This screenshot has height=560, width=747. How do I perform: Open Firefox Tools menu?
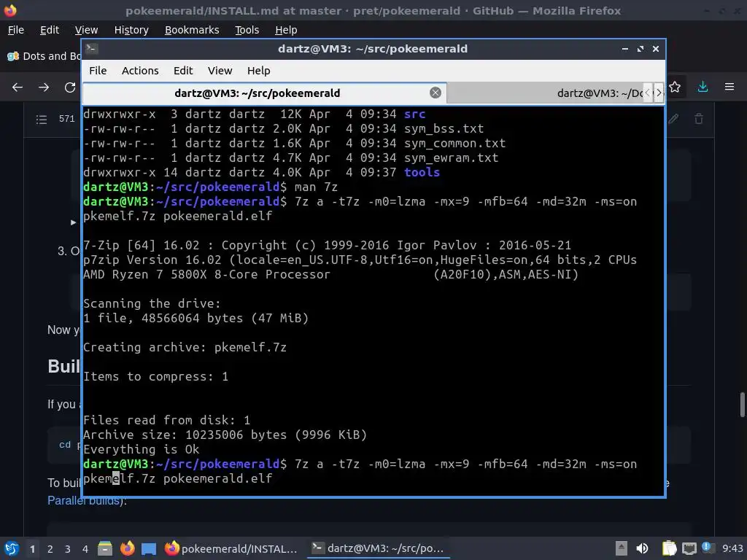pos(247,30)
